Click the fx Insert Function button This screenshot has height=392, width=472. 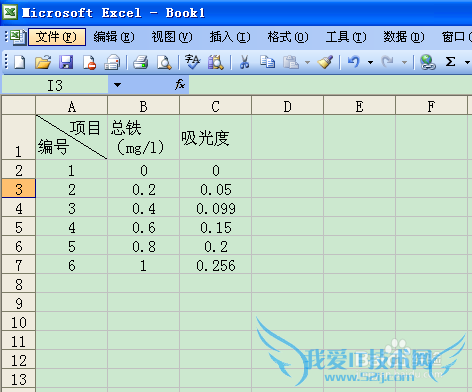tap(180, 85)
